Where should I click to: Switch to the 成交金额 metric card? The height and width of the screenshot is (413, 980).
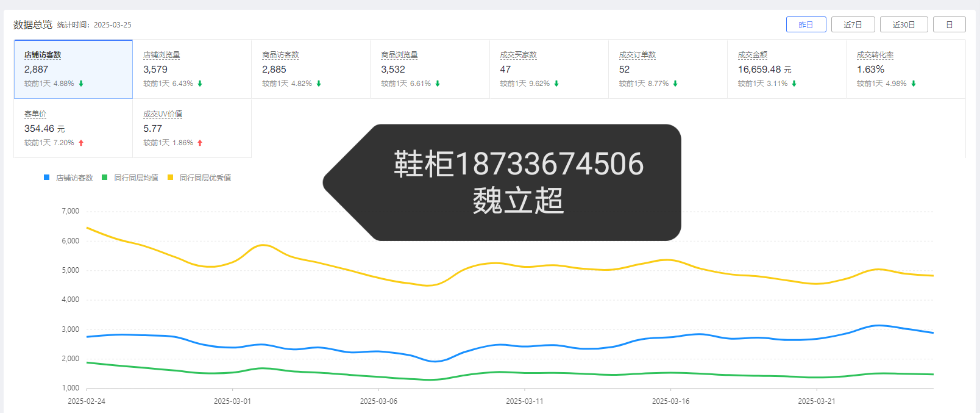coord(786,69)
